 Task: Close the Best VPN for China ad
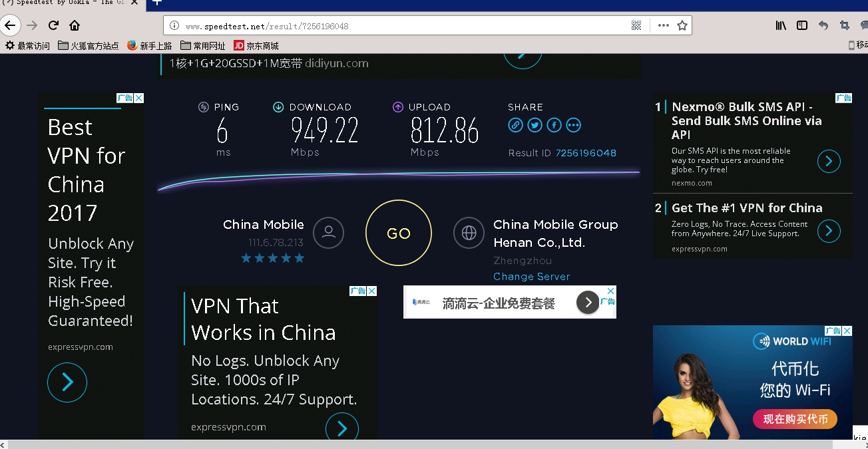[139, 98]
